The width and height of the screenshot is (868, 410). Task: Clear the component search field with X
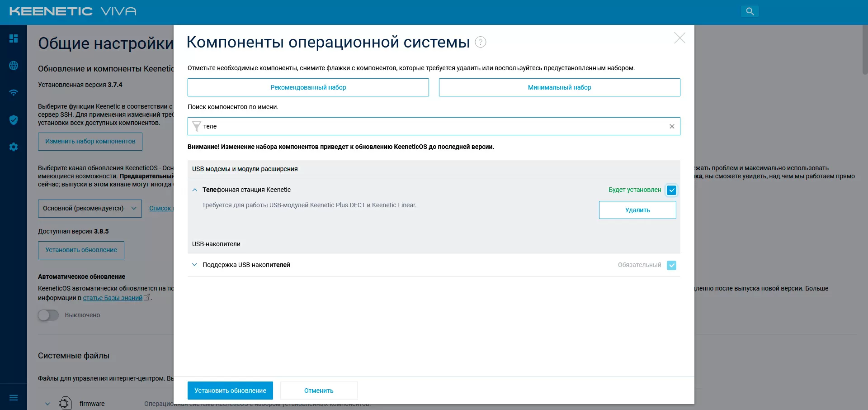(672, 126)
